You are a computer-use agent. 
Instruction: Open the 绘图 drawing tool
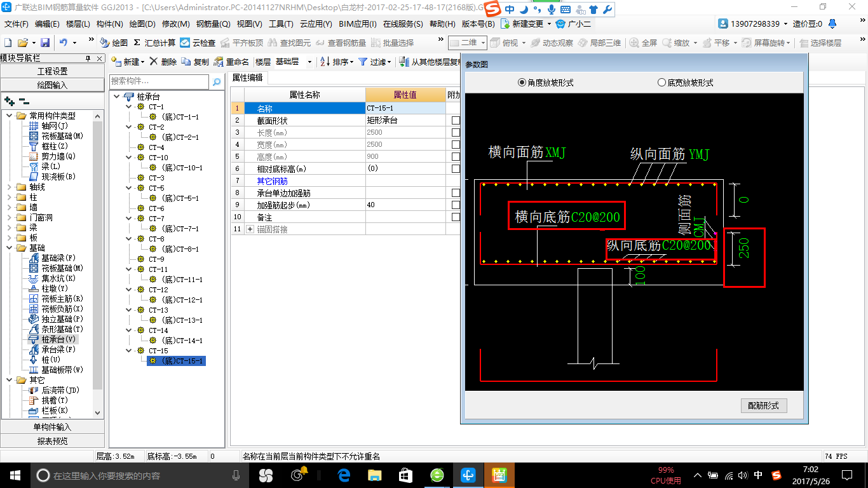pyautogui.click(x=114, y=43)
